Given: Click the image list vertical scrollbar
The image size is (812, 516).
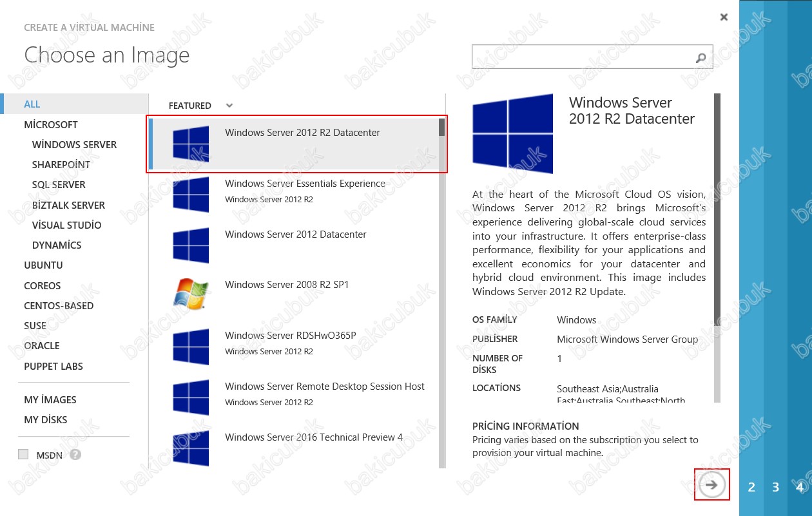Looking at the screenshot, I should (x=441, y=293).
